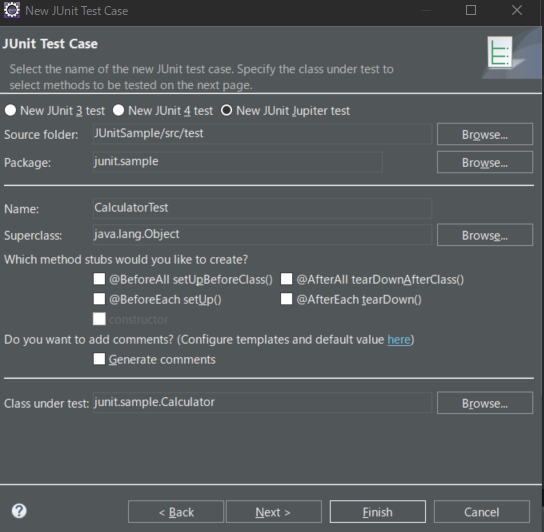Check the @AfterEach tearDown() checkbox
Image resolution: width=544 pixels, height=532 pixels.
point(287,299)
